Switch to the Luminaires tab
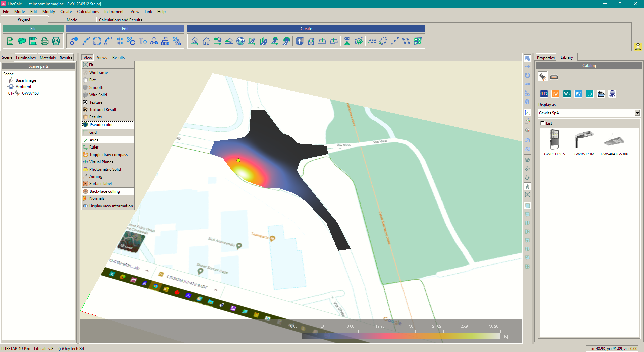 [26, 58]
